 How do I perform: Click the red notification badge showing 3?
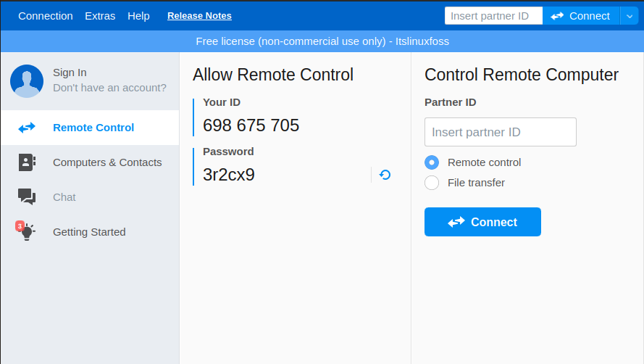point(20,226)
